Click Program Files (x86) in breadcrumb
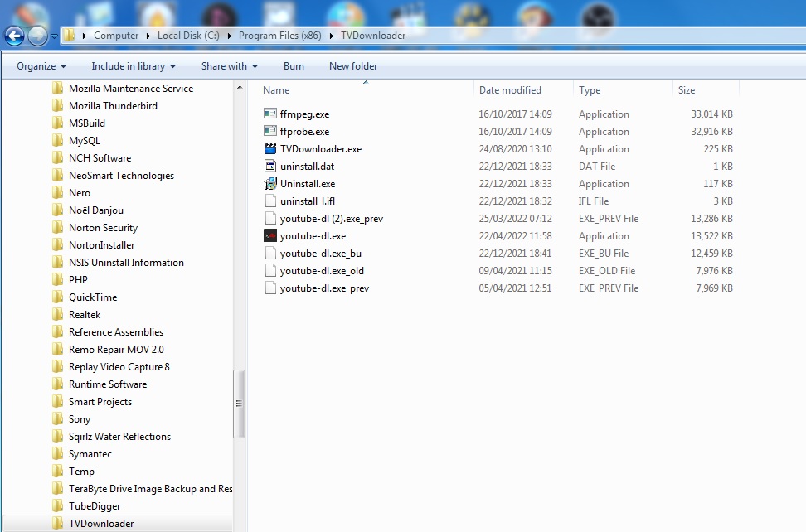 pyautogui.click(x=279, y=36)
